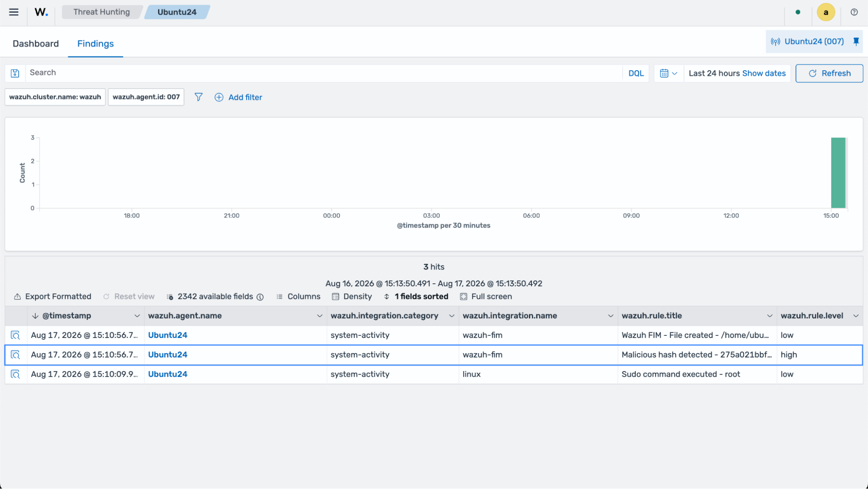The height and width of the screenshot is (489, 868).
Task: Click 'Malicious hash detected - 275a021bbf...' cell
Action: point(697,355)
